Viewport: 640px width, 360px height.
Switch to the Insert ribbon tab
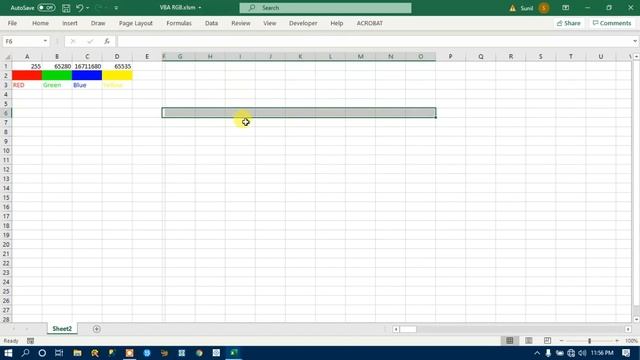pos(70,23)
